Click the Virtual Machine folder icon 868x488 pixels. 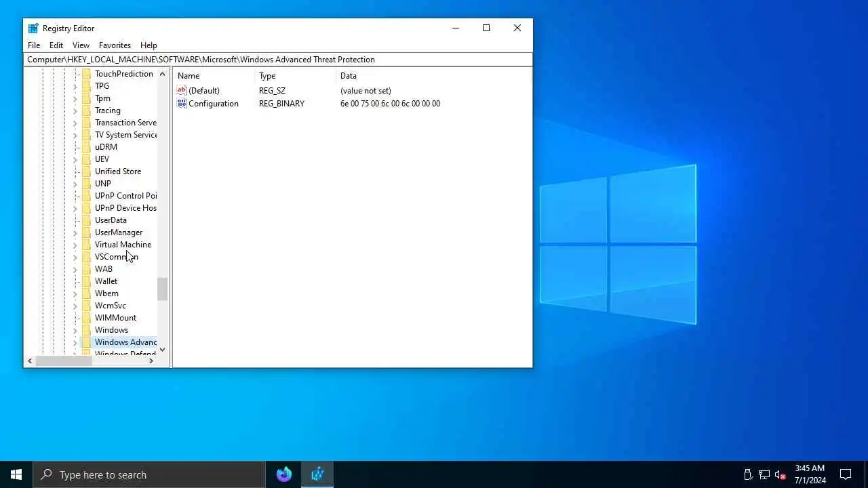[86, 245]
